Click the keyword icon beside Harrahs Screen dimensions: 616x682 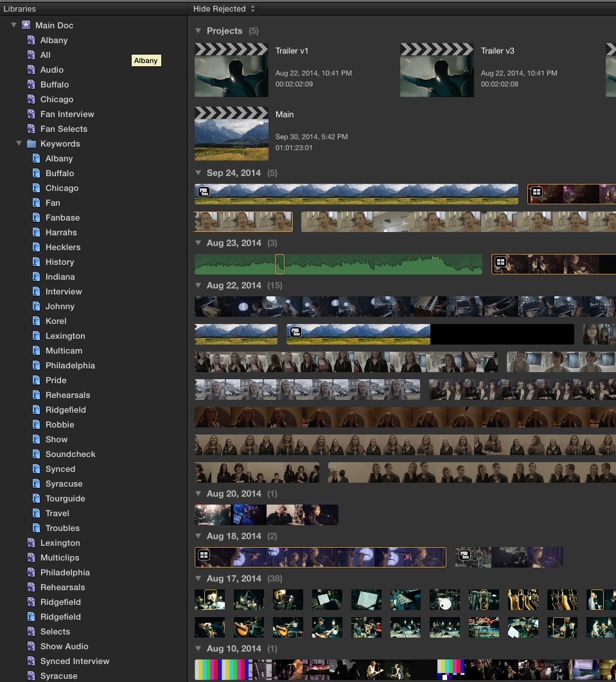[37, 232]
